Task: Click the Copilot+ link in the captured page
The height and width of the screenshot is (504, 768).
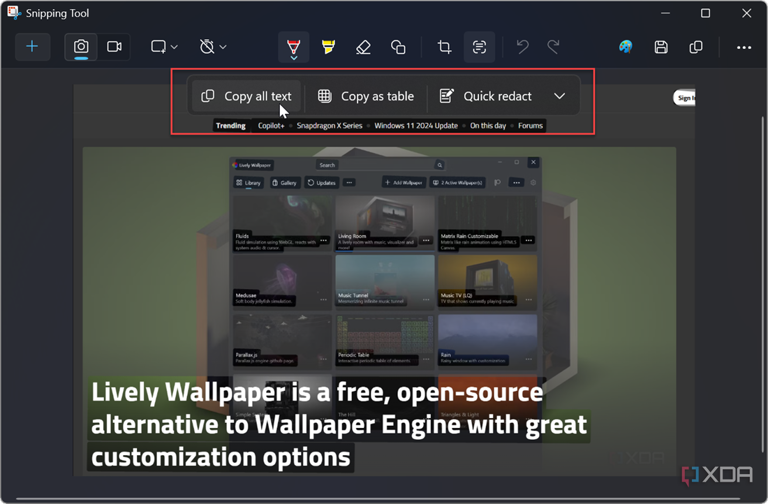Action: pyautogui.click(x=271, y=125)
